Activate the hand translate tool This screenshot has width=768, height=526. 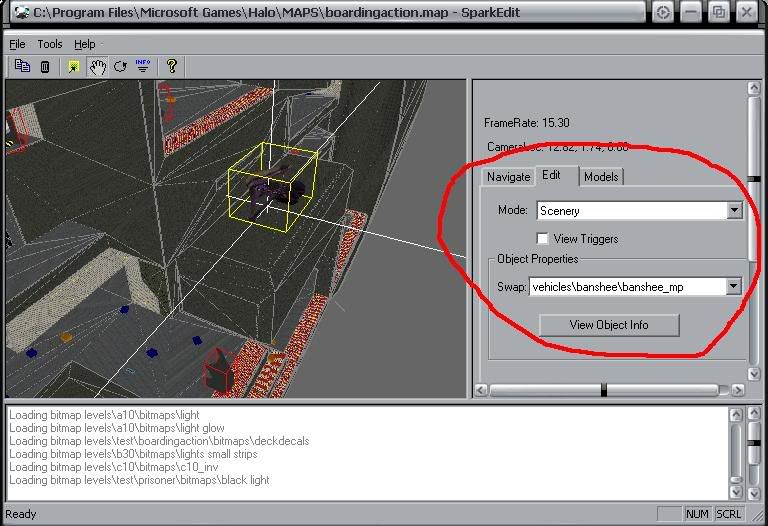(x=98, y=67)
